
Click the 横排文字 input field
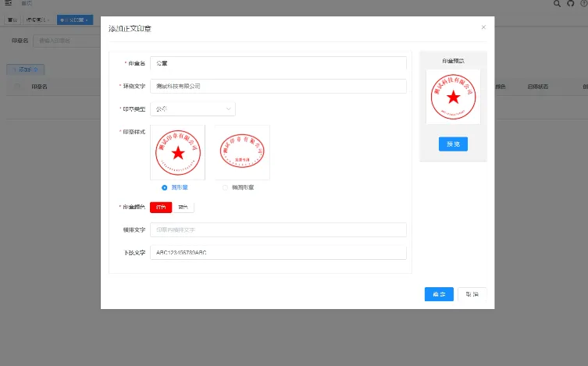click(278, 229)
